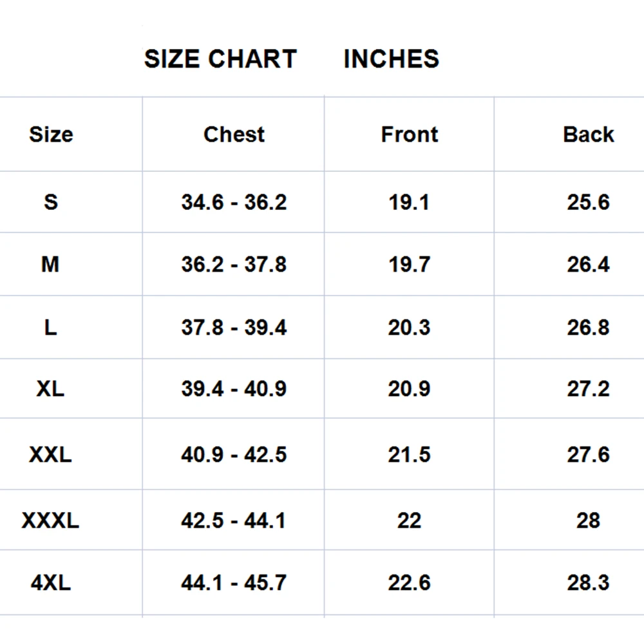
Task: Select the Size column header
Action: (x=51, y=135)
